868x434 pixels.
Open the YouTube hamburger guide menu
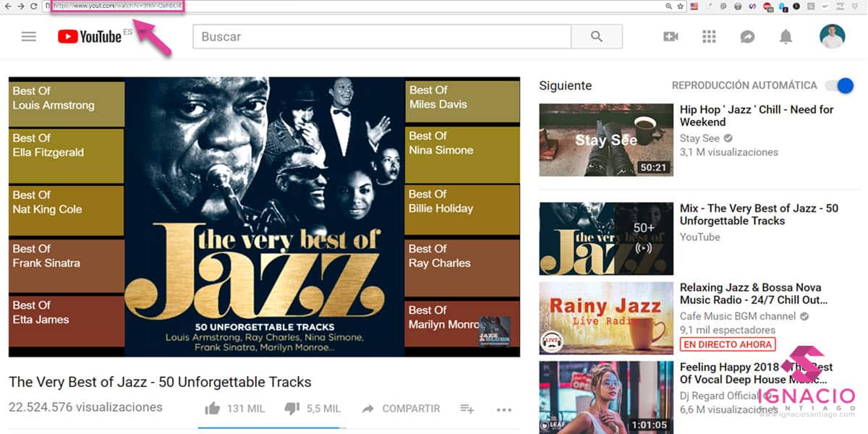tap(29, 36)
